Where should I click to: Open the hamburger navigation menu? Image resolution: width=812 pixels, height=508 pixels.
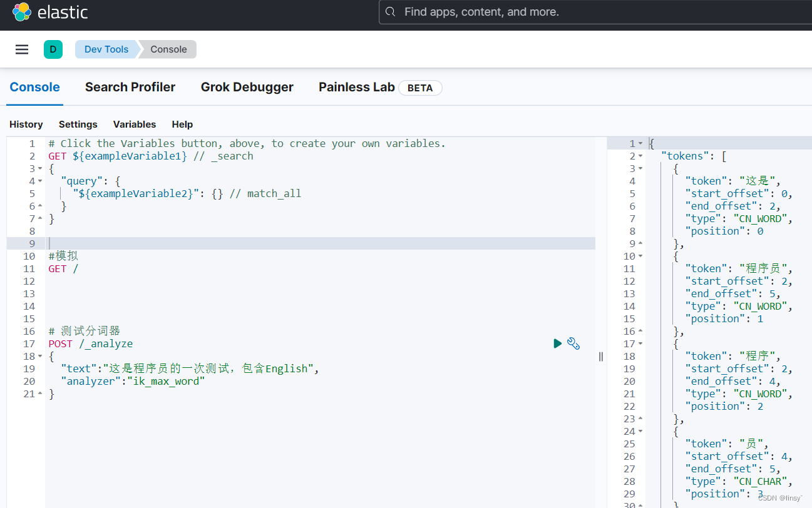point(22,49)
